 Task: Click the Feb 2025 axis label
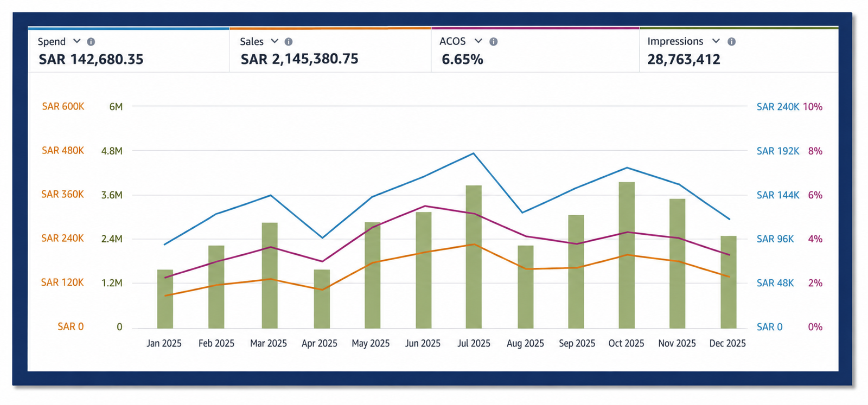[216, 343]
